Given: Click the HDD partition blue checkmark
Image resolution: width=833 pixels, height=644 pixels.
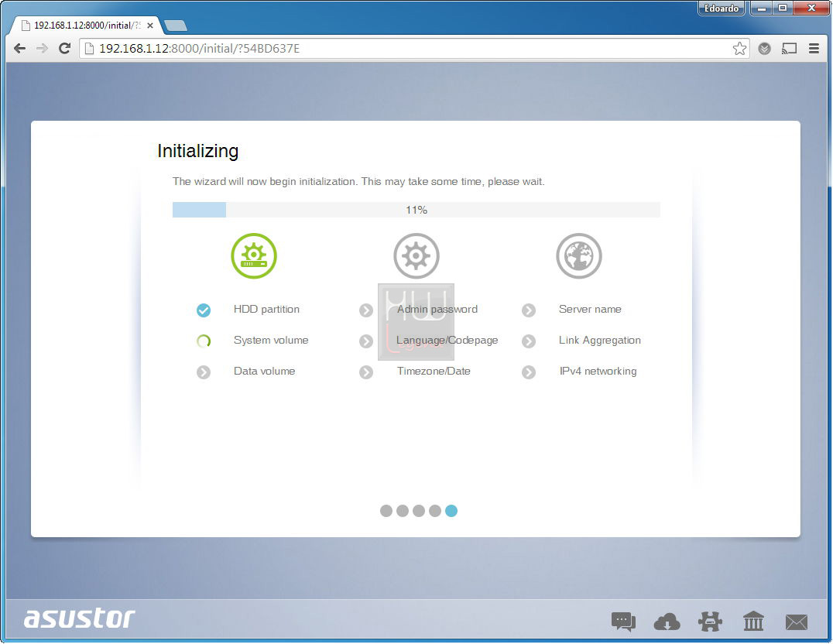Looking at the screenshot, I should click(x=204, y=310).
